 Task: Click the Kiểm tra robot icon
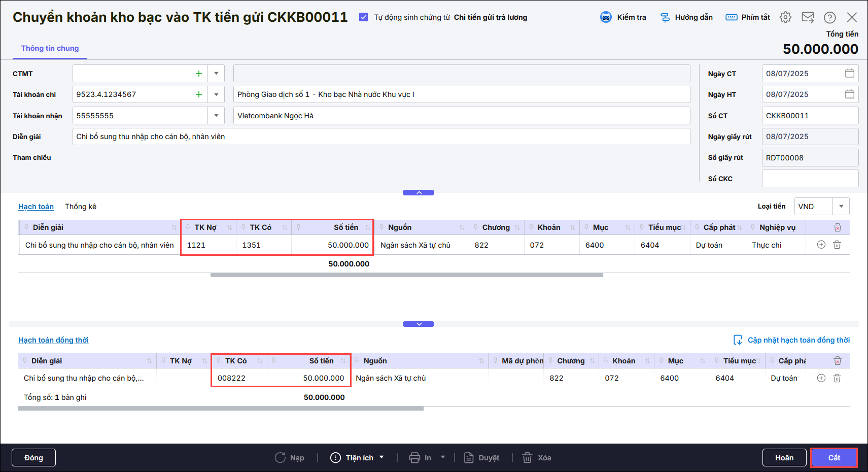pos(606,17)
